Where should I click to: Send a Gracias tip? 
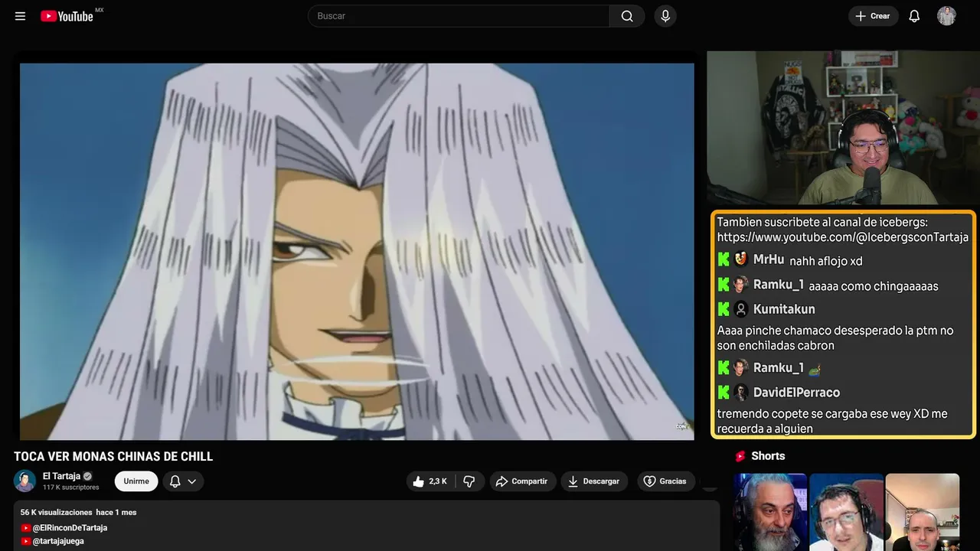[666, 481]
